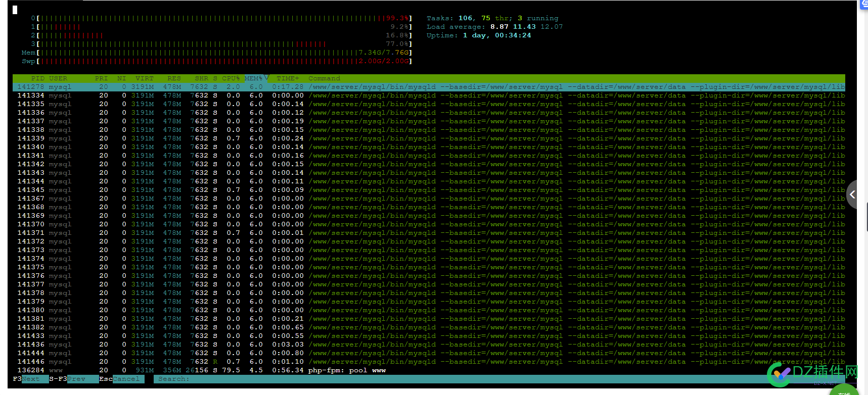Select process row with PID 141337

pyautogui.click(x=429, y=121)
